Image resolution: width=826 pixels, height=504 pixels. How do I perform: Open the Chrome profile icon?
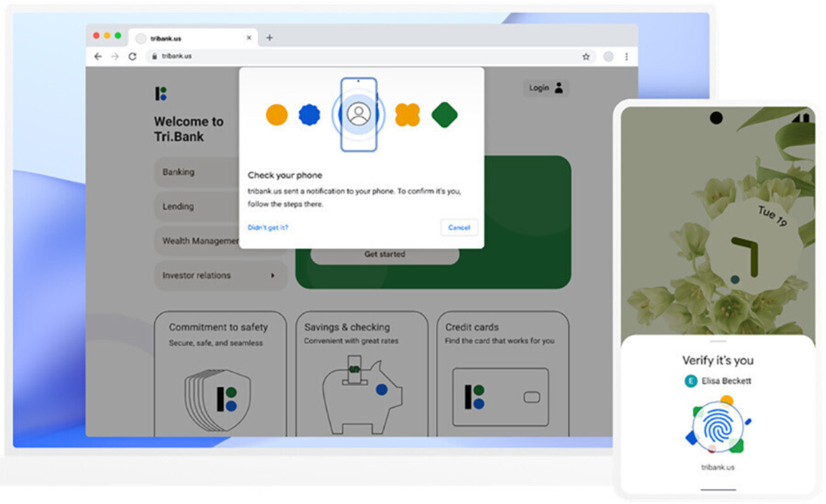pyautogui.click(x=608, y=56)
